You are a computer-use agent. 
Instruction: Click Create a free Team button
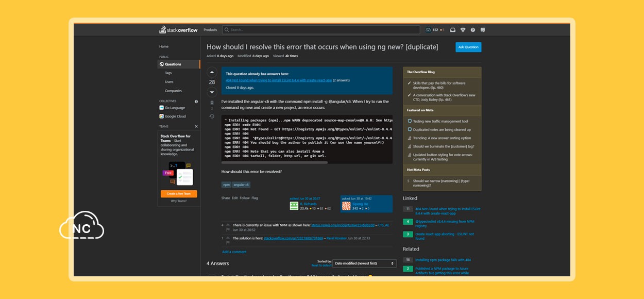pos(179,194)
